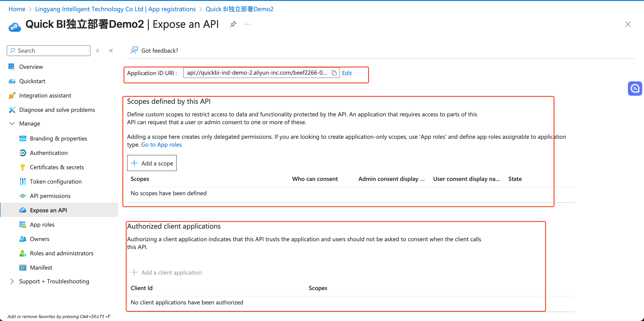644x321 pixels.
Task: Click the Certificates & secrets key icon
Action: 23,167
